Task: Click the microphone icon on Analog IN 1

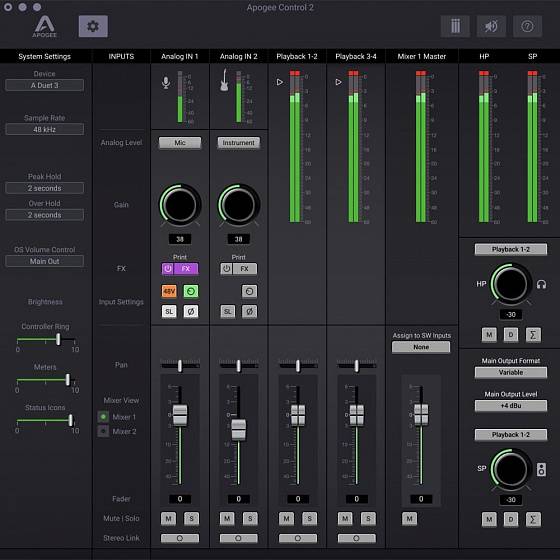Action: (x=166, y=82)
